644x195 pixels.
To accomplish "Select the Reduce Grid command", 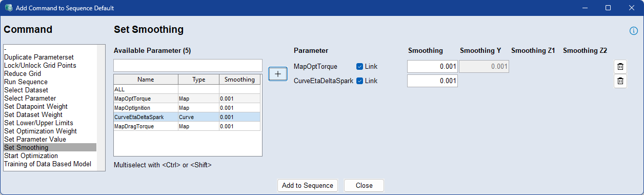I will pos(22,74).
